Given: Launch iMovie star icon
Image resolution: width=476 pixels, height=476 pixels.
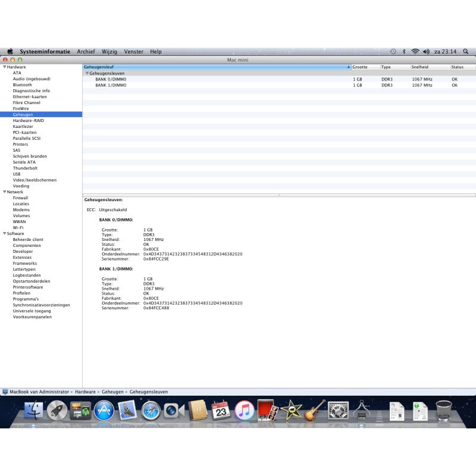Looking at the screenshot, I should [x=291, y=411].
